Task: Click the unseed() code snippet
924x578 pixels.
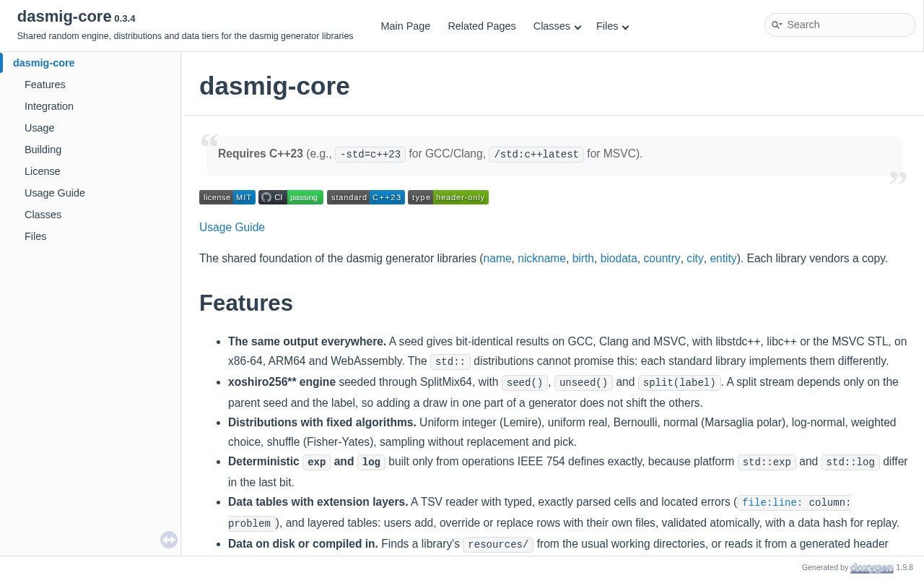Action: coord(583,383)
